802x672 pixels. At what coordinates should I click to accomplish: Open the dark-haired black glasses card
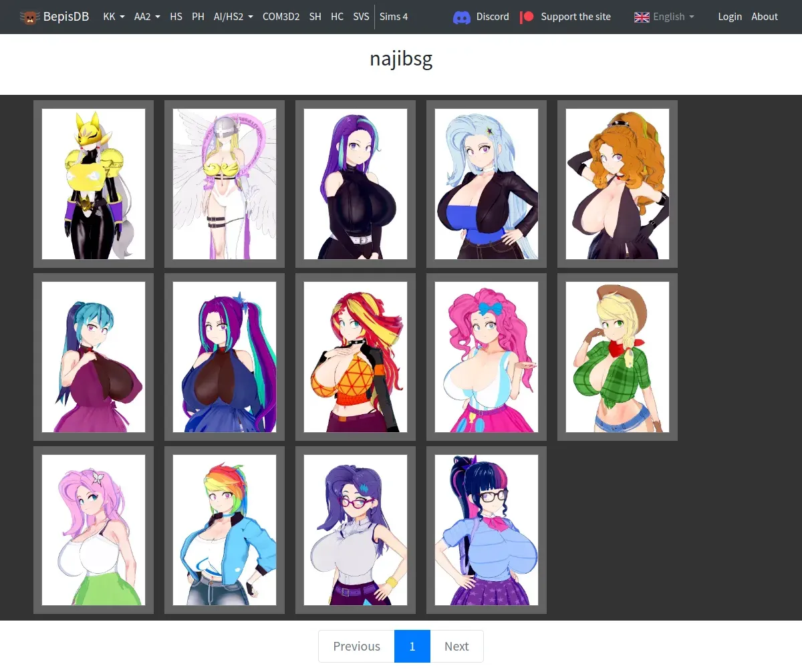(x=487, y=530)
